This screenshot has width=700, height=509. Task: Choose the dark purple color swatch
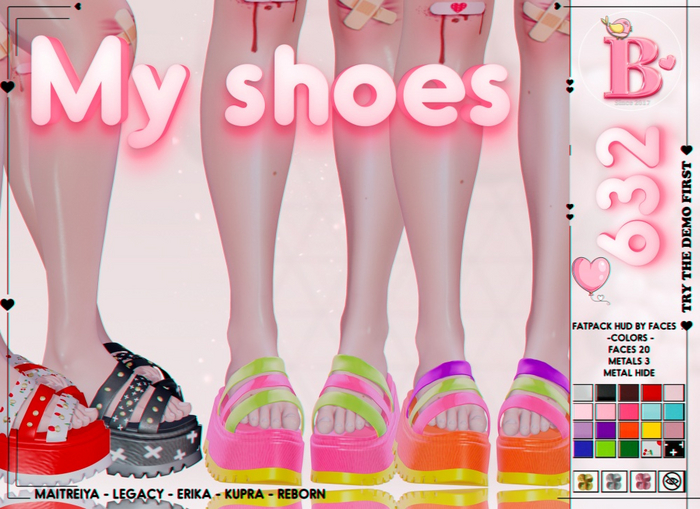(x=606, y=430)
